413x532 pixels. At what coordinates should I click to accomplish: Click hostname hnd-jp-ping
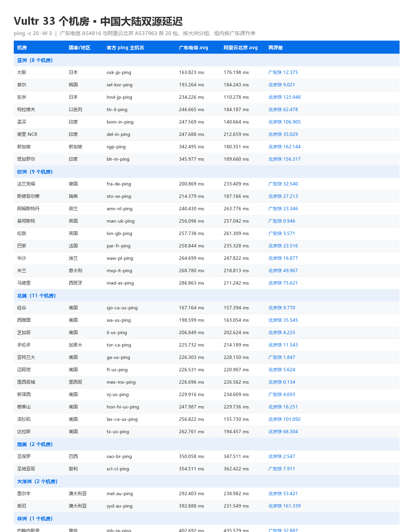point(119,97)
